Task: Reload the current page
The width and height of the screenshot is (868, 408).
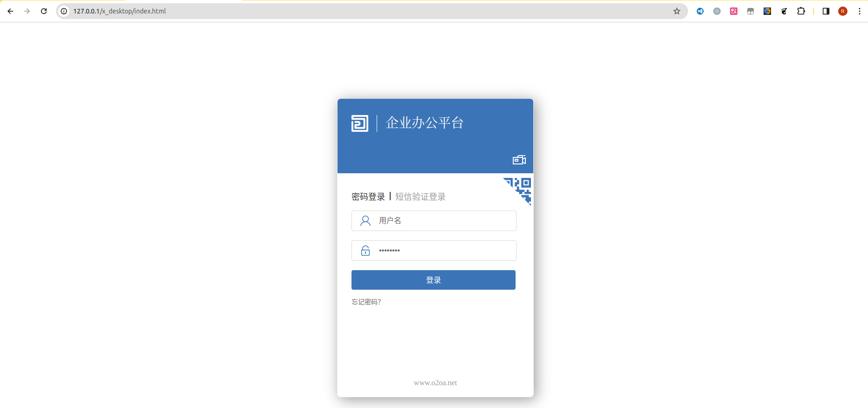Action: point(44,11)
